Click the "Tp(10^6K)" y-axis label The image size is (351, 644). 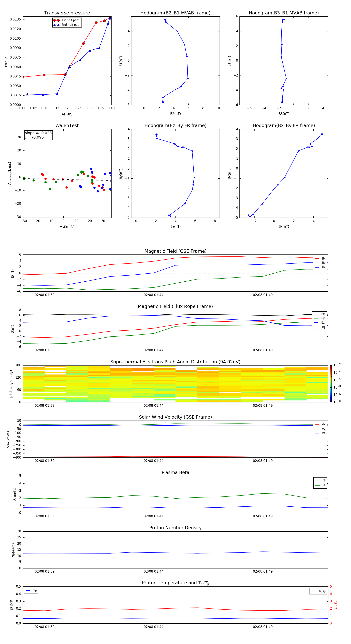click(x=11, y=605)
